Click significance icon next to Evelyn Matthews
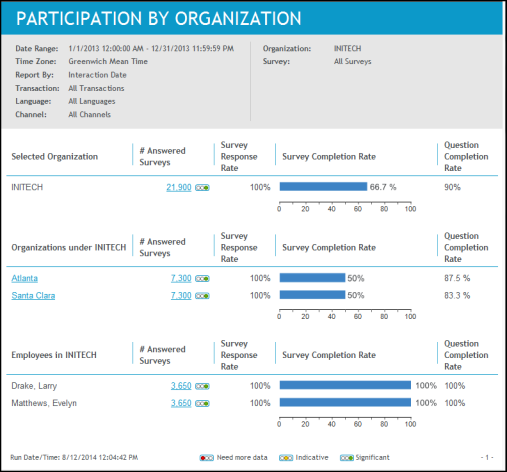This screenshot has height=472, width=507. (202, 404)
